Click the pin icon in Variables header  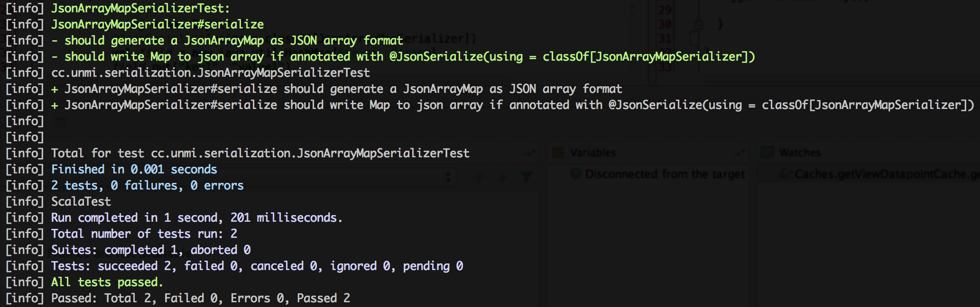[740, 153]
